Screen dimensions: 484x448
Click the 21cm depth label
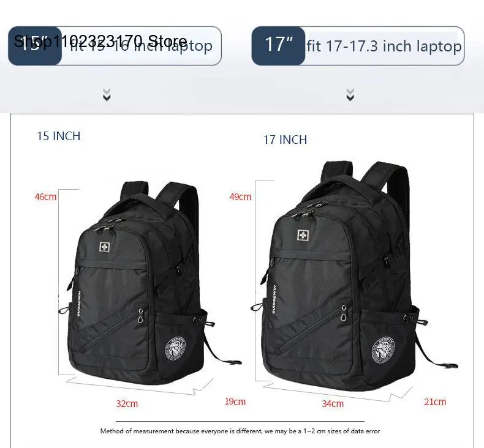(435, 401)
